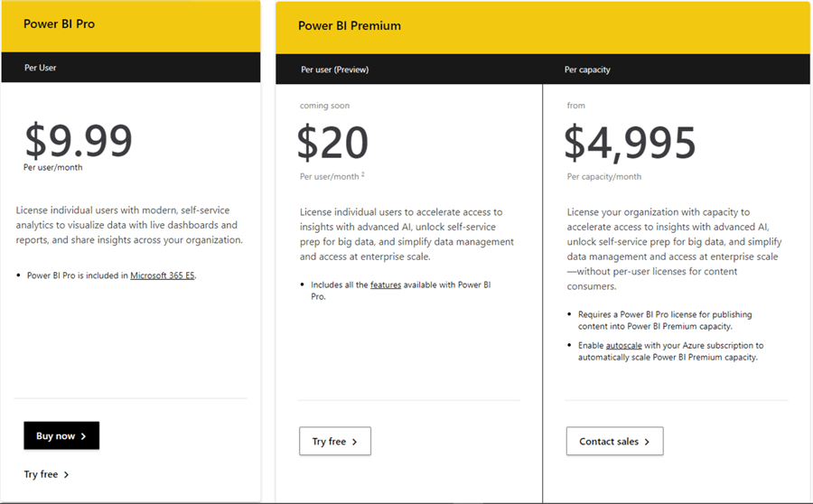The width and height of the screenshot is (813, 504).
Task: Choose the Per capacity column header
Action: point(586,70)
